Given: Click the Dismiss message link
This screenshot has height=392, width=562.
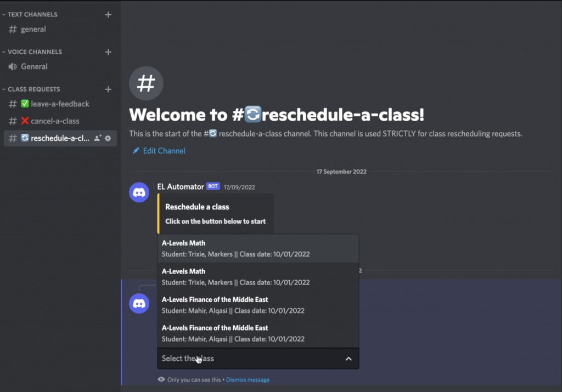Looking at the screenshot, I should [x=248, y=379].
